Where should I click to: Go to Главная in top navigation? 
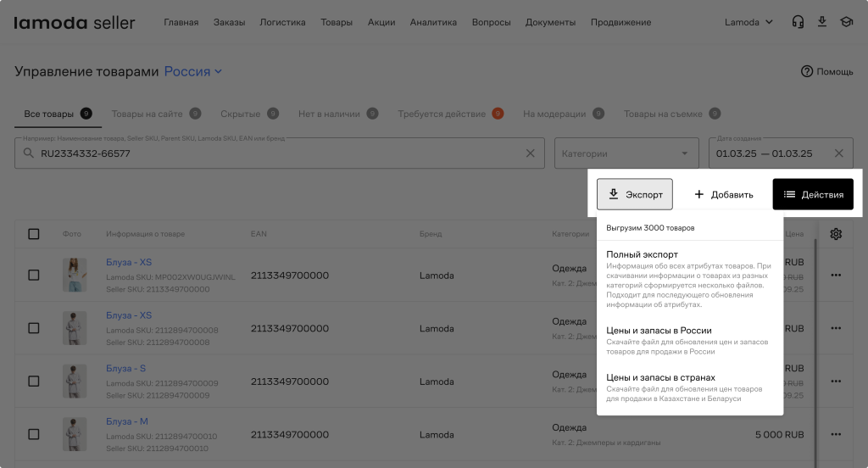pos(181,22)
